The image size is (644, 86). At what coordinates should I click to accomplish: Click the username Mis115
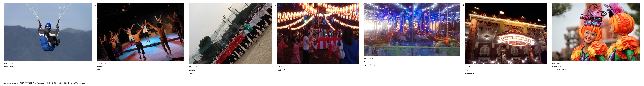pyautogui.click(x=467, y=70)
